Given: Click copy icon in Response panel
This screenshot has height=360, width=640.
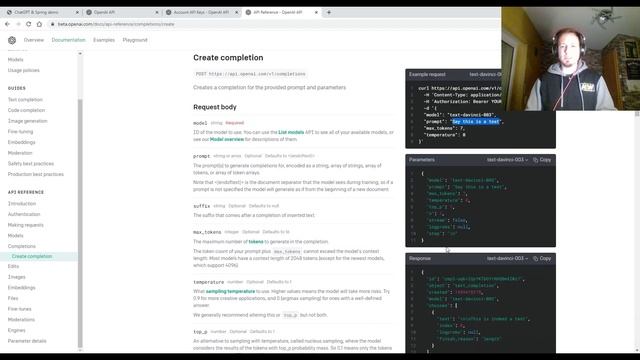Looking at the screenshot, I should pos(536,259).
